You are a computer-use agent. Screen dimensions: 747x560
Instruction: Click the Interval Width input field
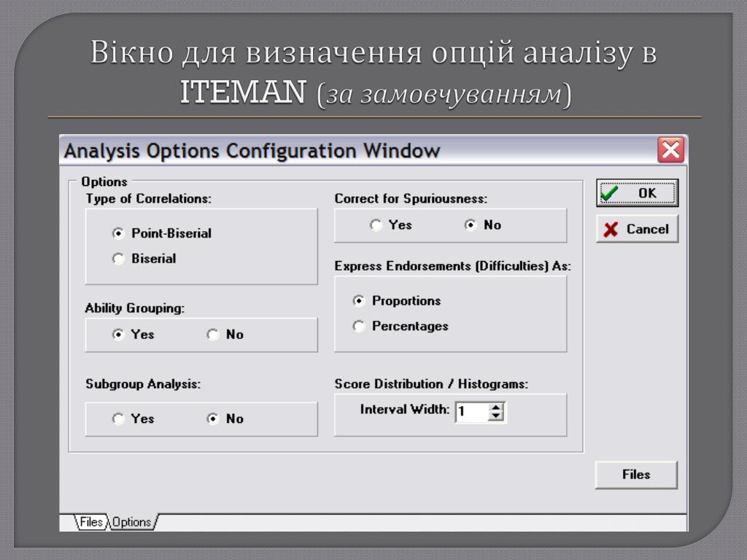coord(472,412)
